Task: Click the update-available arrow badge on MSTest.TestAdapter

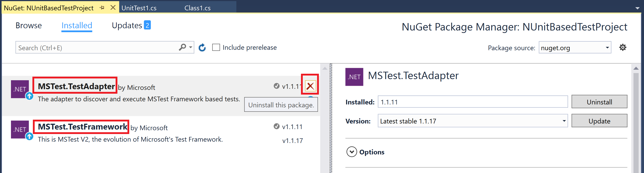Action: click(x=30, y=96)
